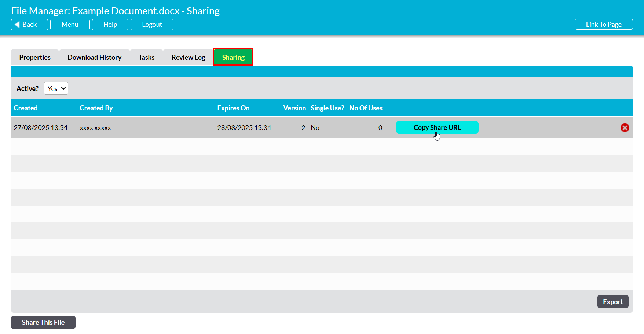This screenshot has width=644, height=334.
Task: Sort by the Created By column header
Action: [96, 108]
